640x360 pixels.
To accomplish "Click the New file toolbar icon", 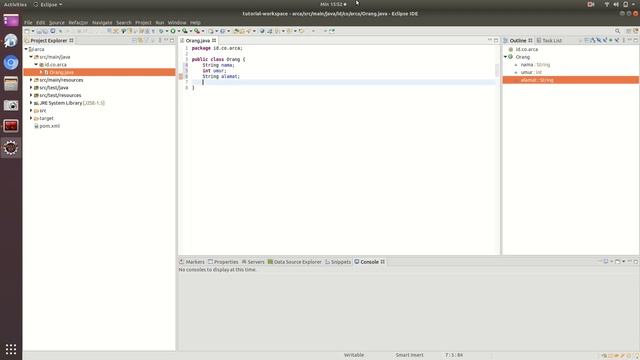I will pos(27,31).
